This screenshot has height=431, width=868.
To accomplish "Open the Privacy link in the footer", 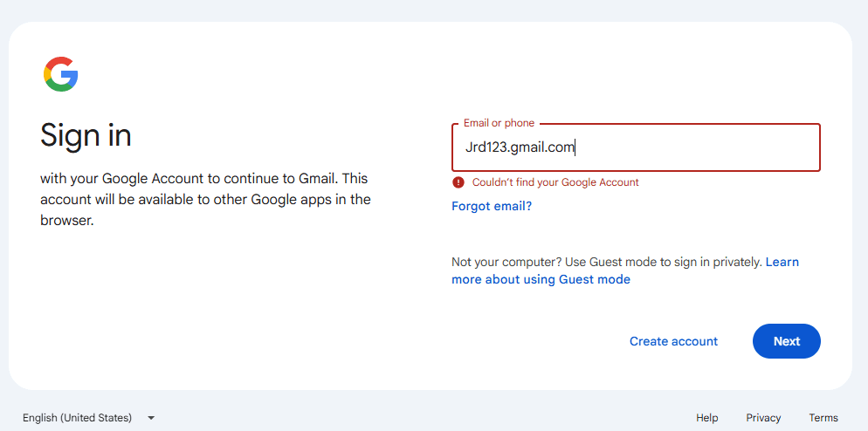I will click(763, 418).
